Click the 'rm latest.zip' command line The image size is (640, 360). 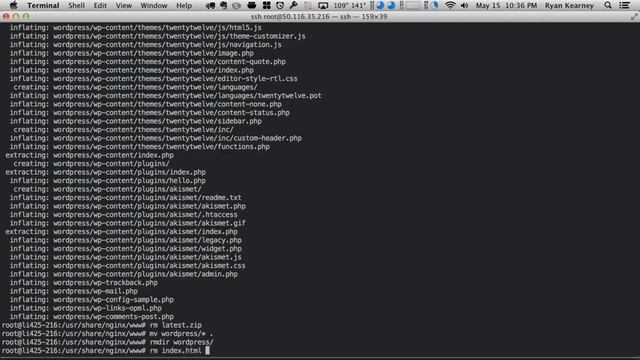[102, 325]
